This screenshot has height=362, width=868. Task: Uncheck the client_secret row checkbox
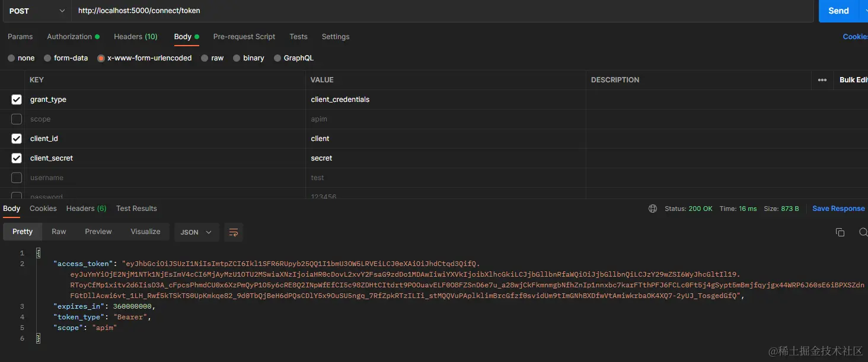coord(17,158)
